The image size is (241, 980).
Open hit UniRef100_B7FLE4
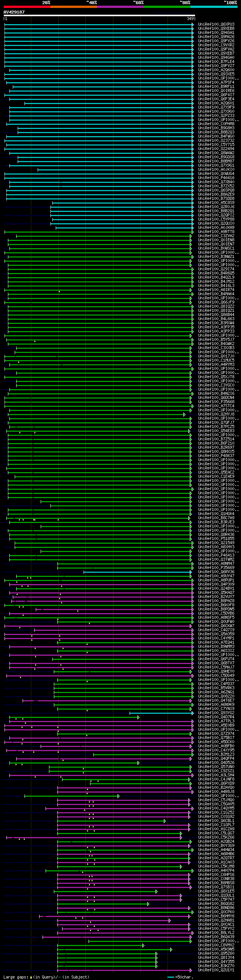216,61
